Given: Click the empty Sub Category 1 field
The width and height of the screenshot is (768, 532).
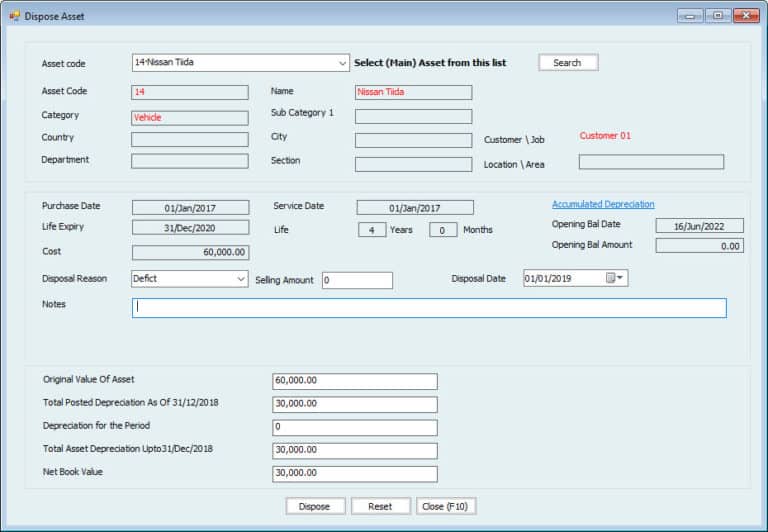Looking at the screenshot, I should tap(413, 116).
